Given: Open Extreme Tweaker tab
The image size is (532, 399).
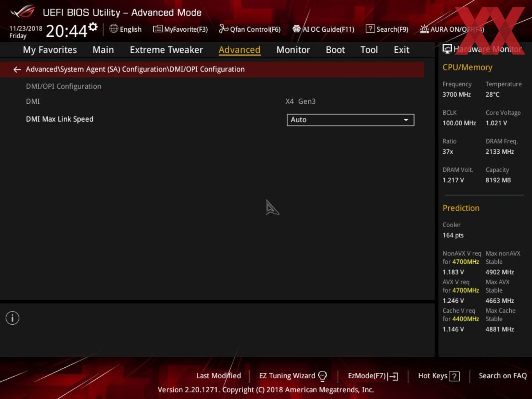Looking at the screenshot, I should point(166,50).
